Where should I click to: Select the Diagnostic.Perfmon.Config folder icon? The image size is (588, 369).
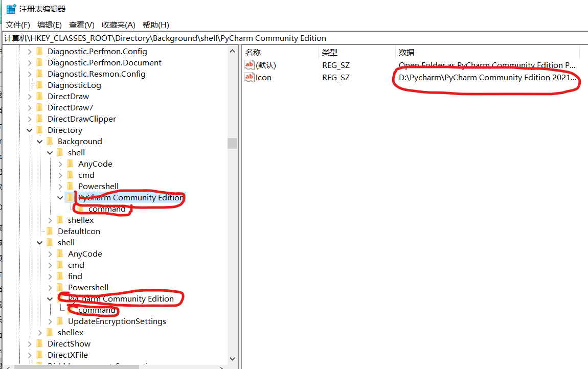coord(40,52)
